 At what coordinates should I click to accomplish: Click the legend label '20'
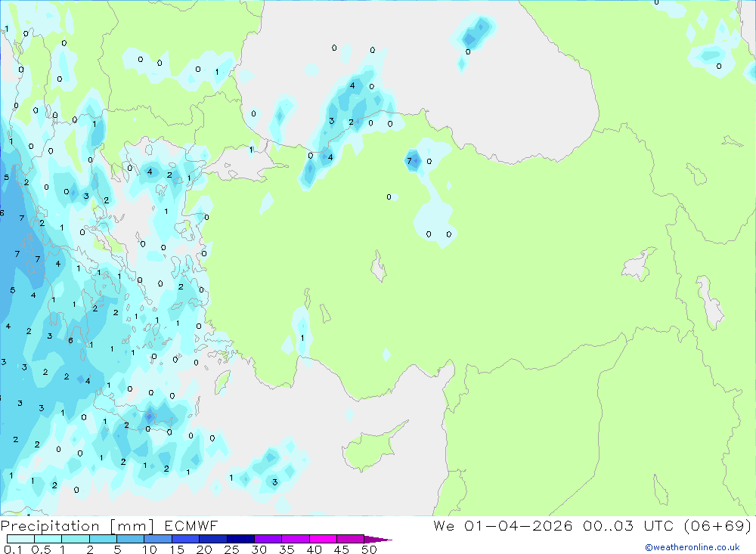point(204,549)
